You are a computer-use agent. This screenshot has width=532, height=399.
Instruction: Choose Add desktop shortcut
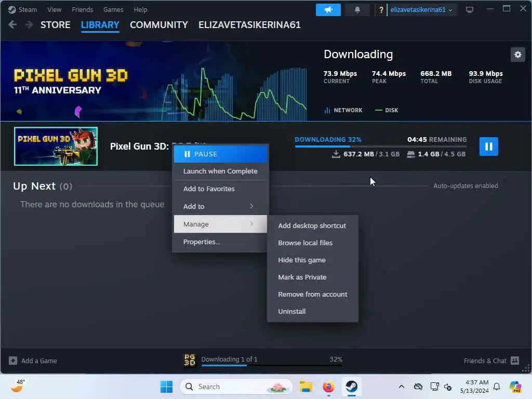(312, 225)
